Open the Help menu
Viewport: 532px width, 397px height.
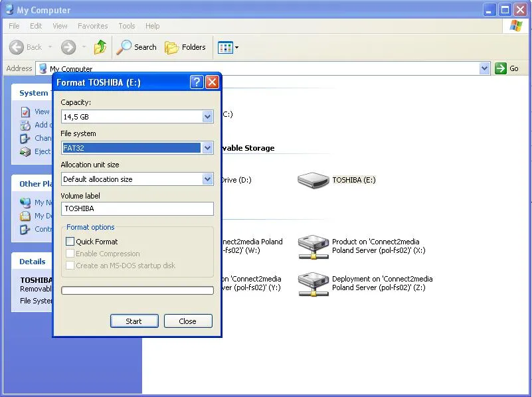tap(152, 26)
